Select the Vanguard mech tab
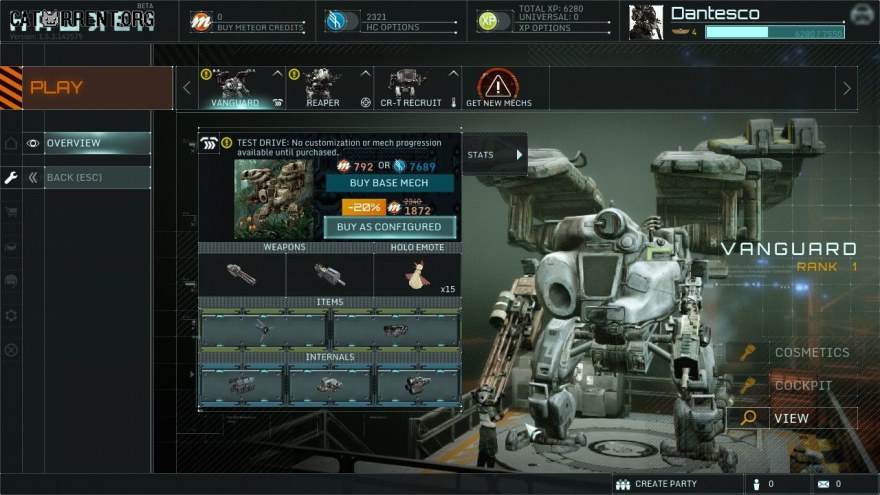This screenshot has width=880, height=495. click(242, 88)
